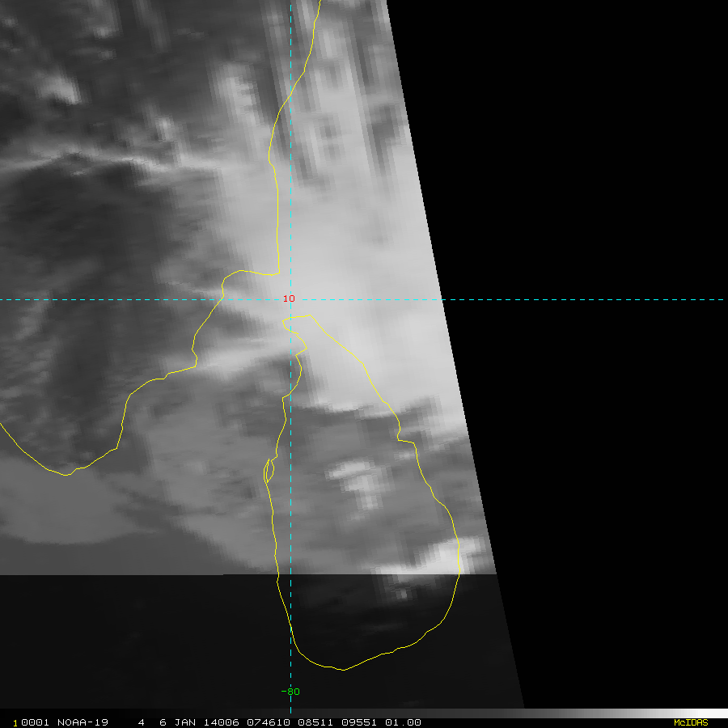Click the center of the Sri Lanka outline

tap(368, 502)
